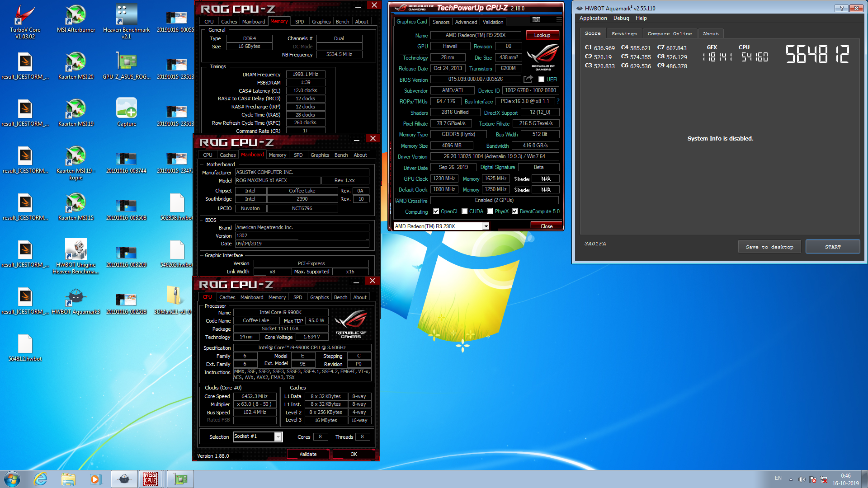This screenshot has height=488, width=868.
Task: Open the Debug menu in HWBOT Aquamark
Action: pyautogui.click(x=621, y=18)
